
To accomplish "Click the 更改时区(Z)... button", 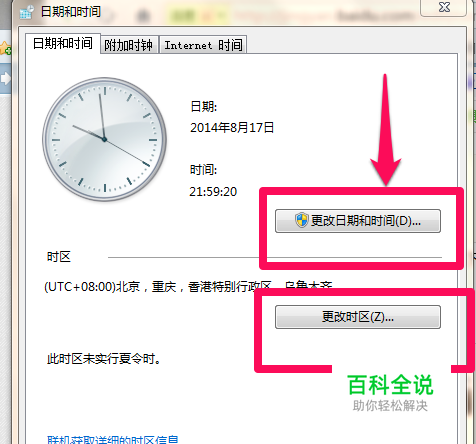I will (358, 317).
